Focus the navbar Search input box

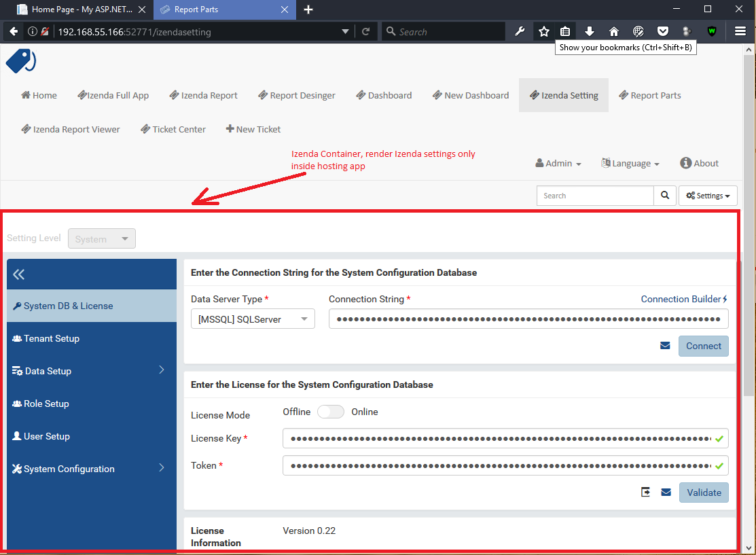[x=596, y=195]
